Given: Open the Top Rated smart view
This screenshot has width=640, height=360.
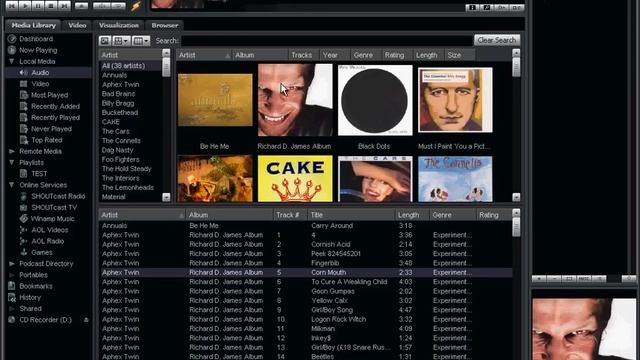Looking at the screenshot, I should coord(47,140).
